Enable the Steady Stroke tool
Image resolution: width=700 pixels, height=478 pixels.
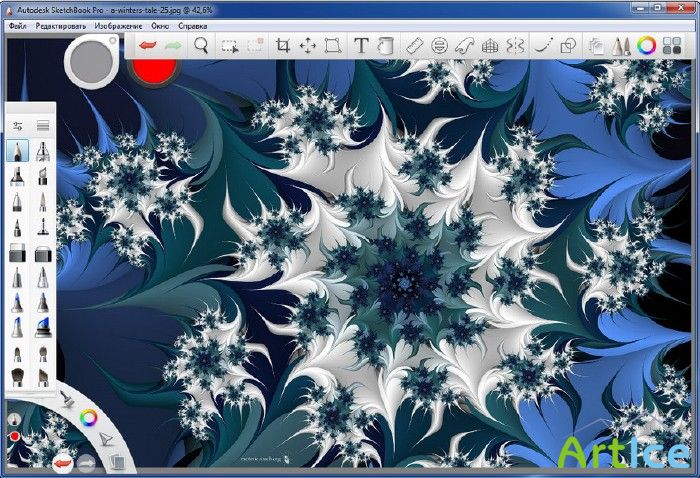click(544, 46)
